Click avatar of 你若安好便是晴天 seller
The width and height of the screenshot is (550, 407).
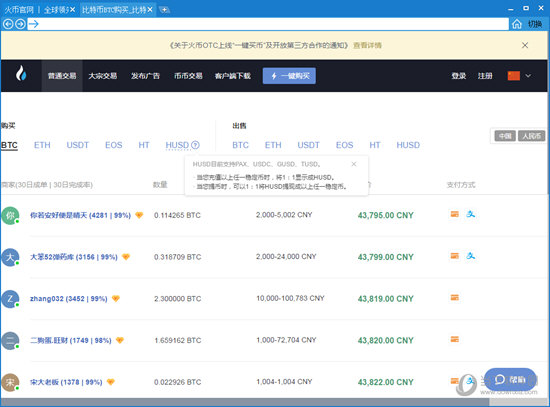click(x=10, y=215)
